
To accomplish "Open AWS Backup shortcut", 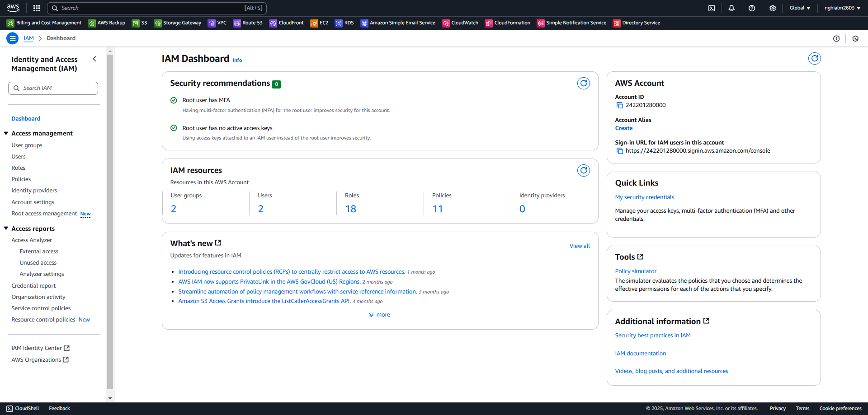I will 107,23.
